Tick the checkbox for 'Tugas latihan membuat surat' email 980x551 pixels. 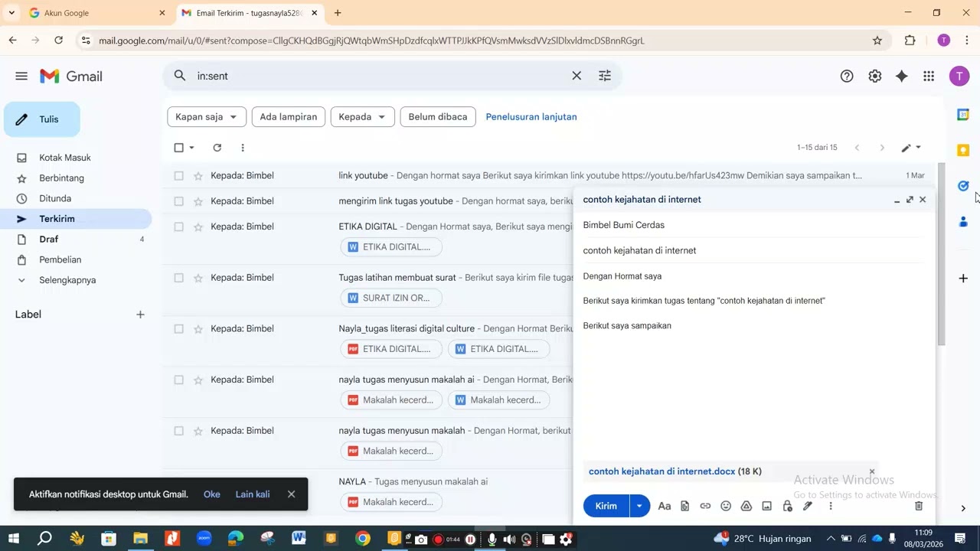click(x=178, y=278)
